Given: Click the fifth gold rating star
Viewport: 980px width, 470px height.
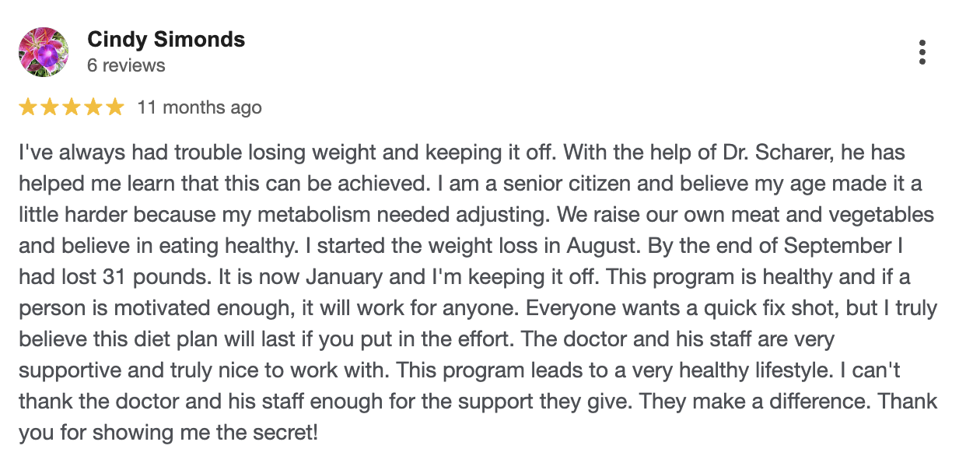Looking at the screenshot, I should 115,107.
